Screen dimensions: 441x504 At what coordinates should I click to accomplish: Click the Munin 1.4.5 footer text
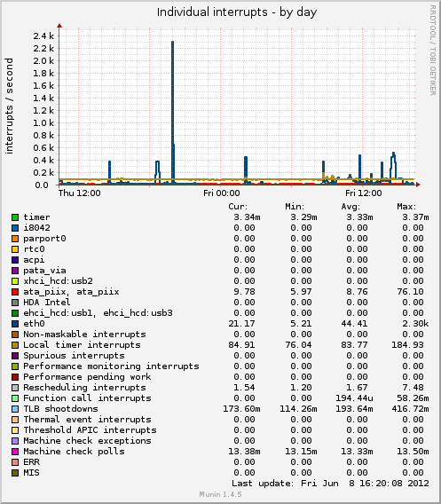coord(220,494)
